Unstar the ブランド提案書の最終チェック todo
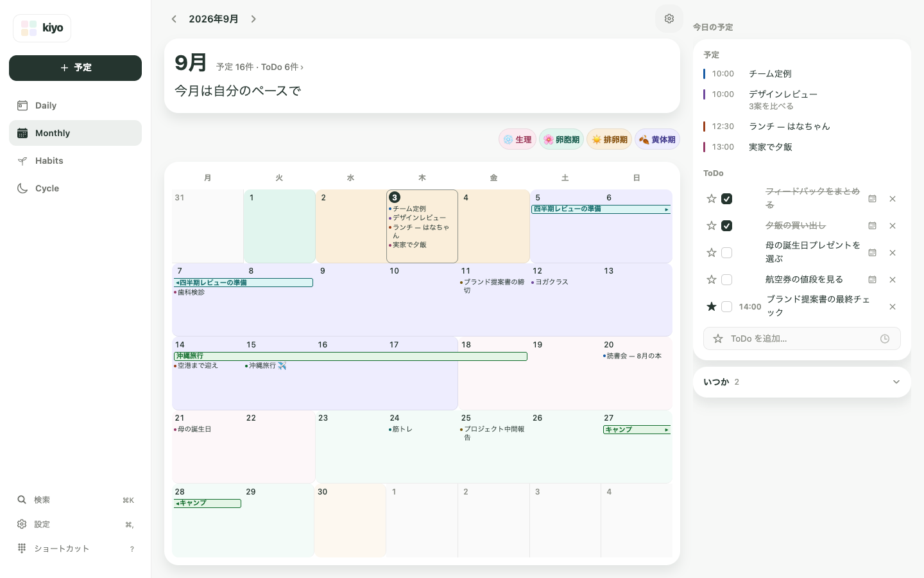 712,306
